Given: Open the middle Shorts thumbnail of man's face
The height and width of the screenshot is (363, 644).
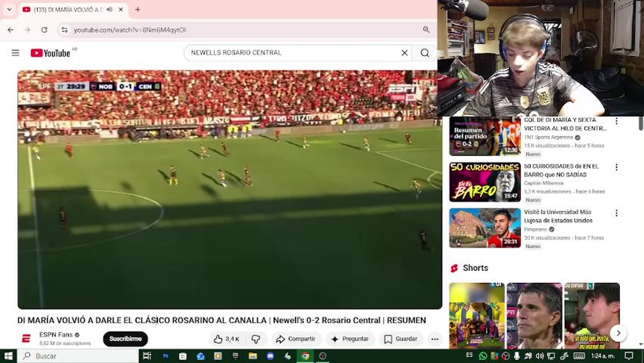Looking at the screenshot, I should pyautogui.click(x=534, y=316).
